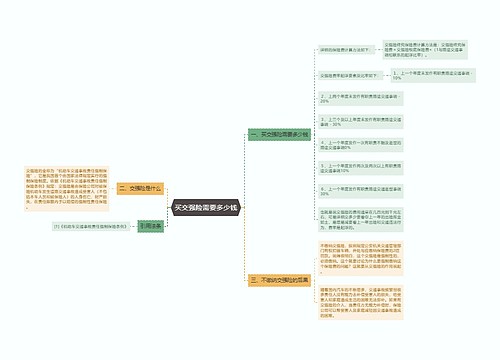Click the rate adjustment factors heading node
The image size is (500, 360).
350,76
